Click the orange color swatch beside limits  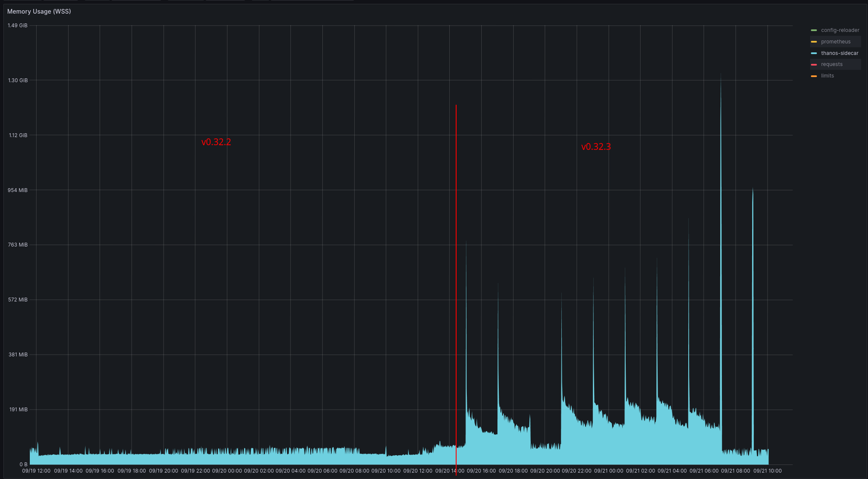coord(814,75)
